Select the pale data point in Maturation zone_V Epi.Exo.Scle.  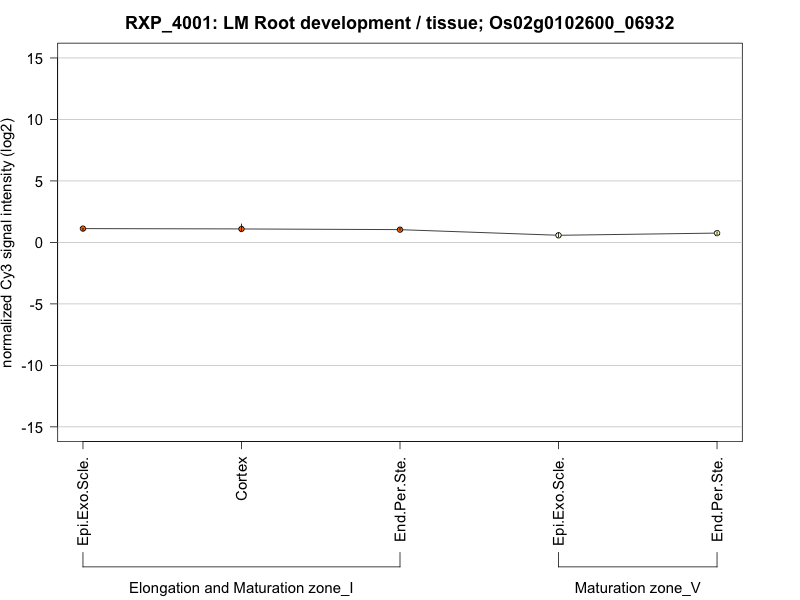pyautogui.click(x=558, y=235)
